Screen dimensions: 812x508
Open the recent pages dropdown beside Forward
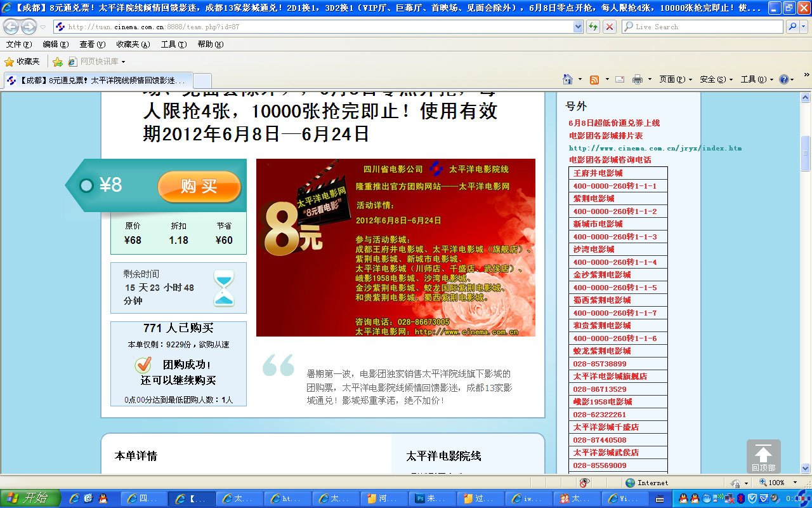(43, 27)
